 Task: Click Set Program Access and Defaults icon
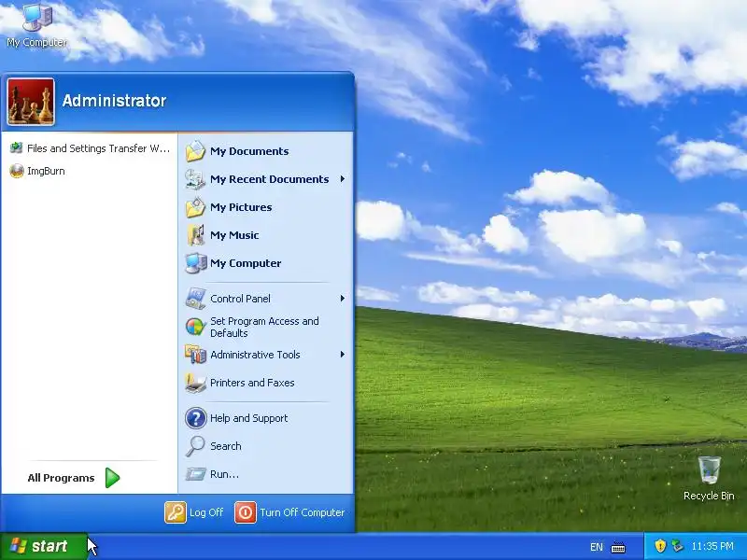coord(195,327)
